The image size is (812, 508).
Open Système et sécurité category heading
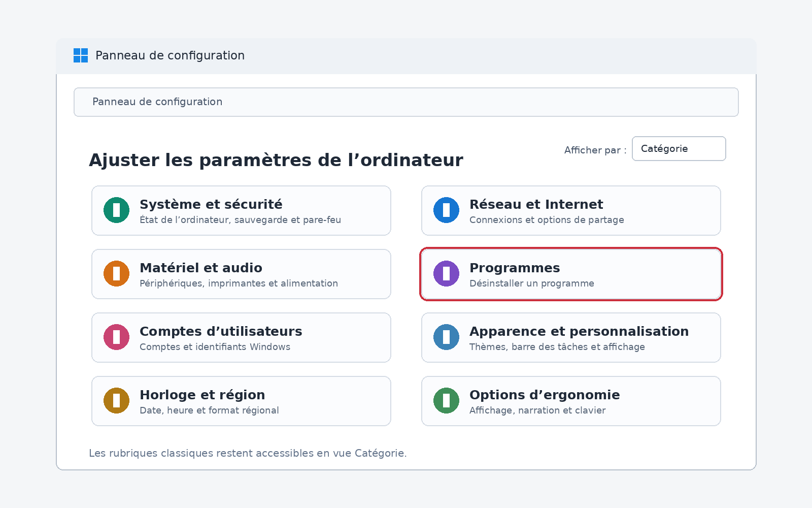(x=211, y=204)
